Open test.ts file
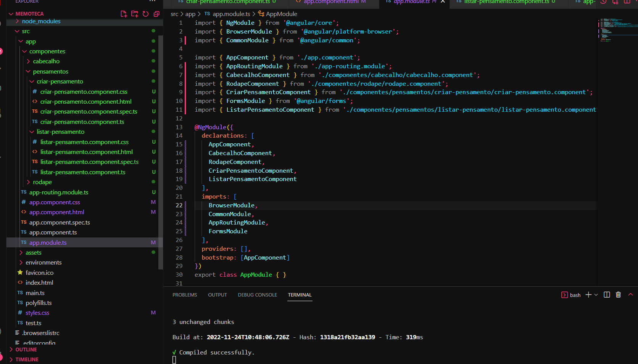Screen dimensions: 638x364 click(x=34, y=323)
